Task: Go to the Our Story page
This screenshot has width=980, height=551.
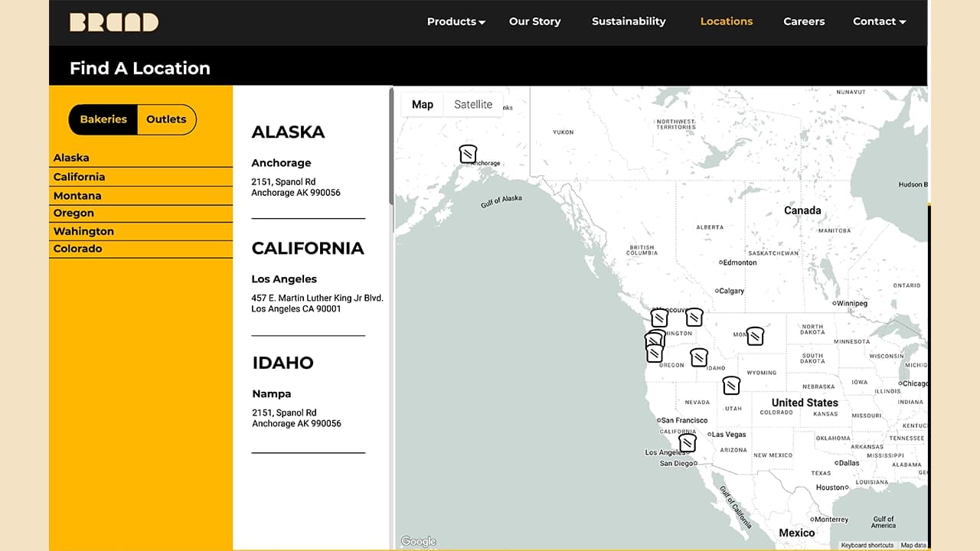Action: click(534, 21)
